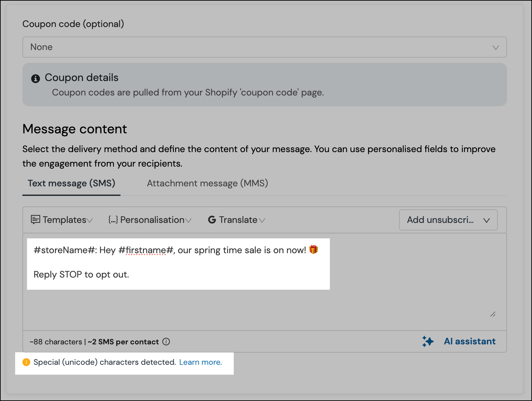Image resolution: width=532 pixels, height=401 pixels.
Task: Click the info icon beside SMS per contact
Action: click(166, 342)
